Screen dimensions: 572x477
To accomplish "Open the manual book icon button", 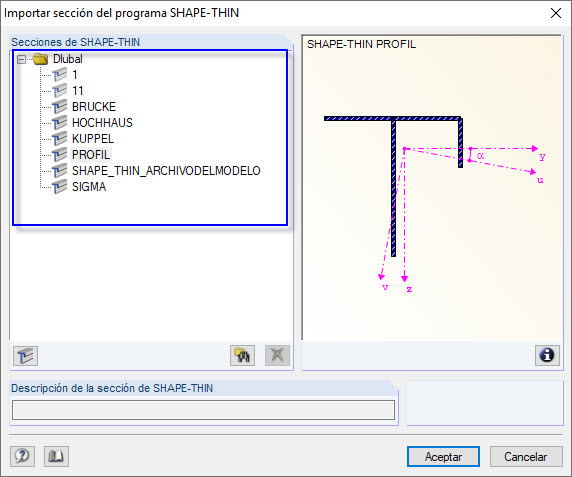I will coord(56,456).
